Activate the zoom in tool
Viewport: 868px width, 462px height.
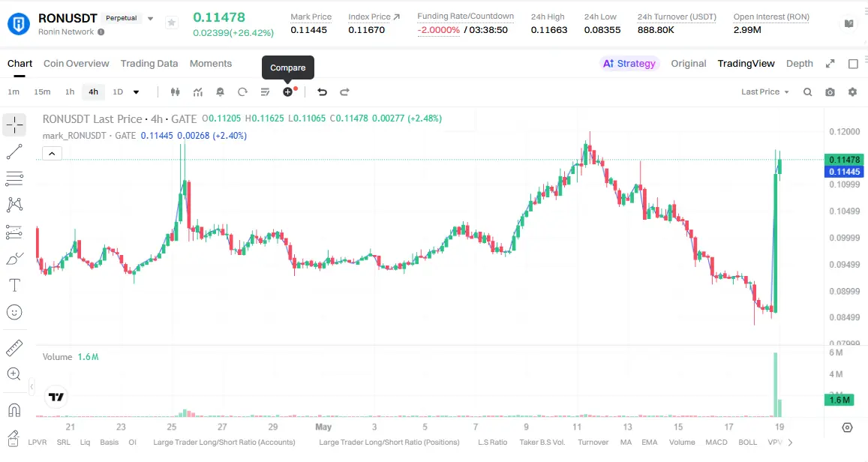tap(14, 374)
